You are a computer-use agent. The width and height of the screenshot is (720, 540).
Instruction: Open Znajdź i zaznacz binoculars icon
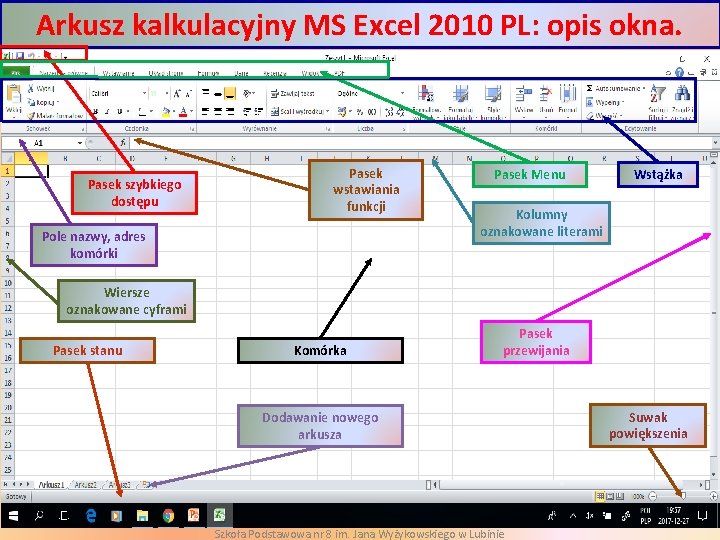(x=682, y=94)
